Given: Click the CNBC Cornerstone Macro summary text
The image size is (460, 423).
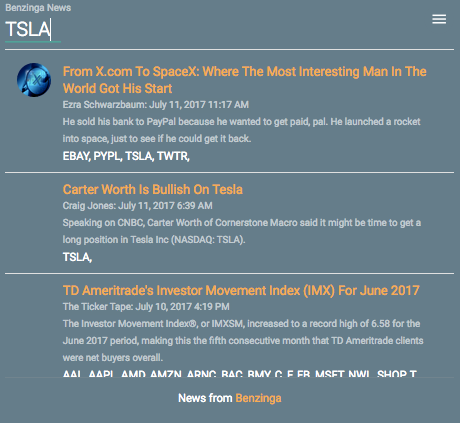Looking at the screenshot, I should pos(242,231).
